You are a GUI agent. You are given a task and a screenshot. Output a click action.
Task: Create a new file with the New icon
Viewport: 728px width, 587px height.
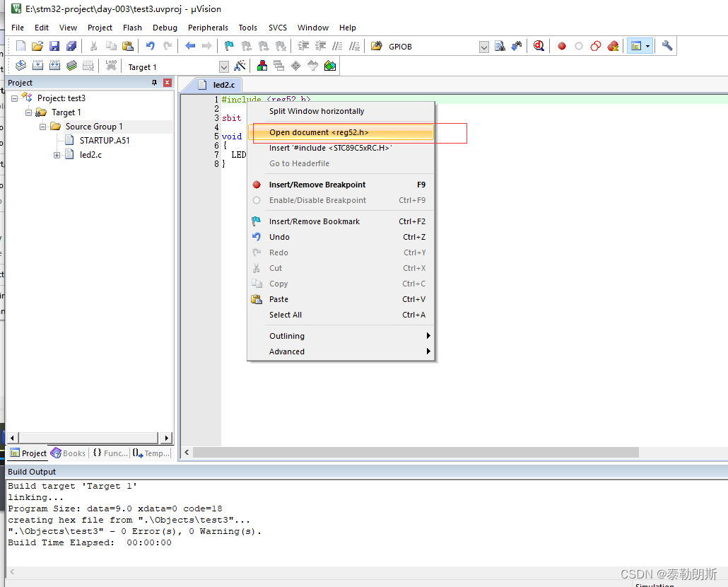21,46
